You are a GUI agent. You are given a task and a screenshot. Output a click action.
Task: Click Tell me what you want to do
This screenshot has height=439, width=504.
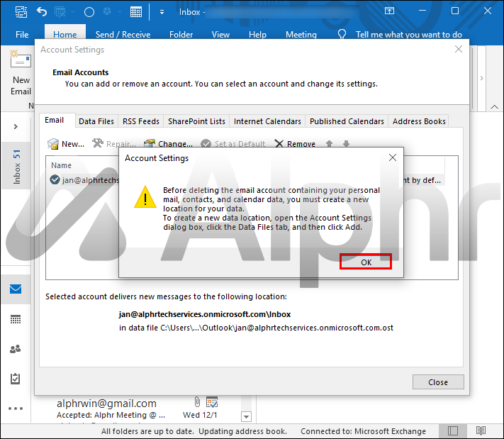[x=408, y=35]
